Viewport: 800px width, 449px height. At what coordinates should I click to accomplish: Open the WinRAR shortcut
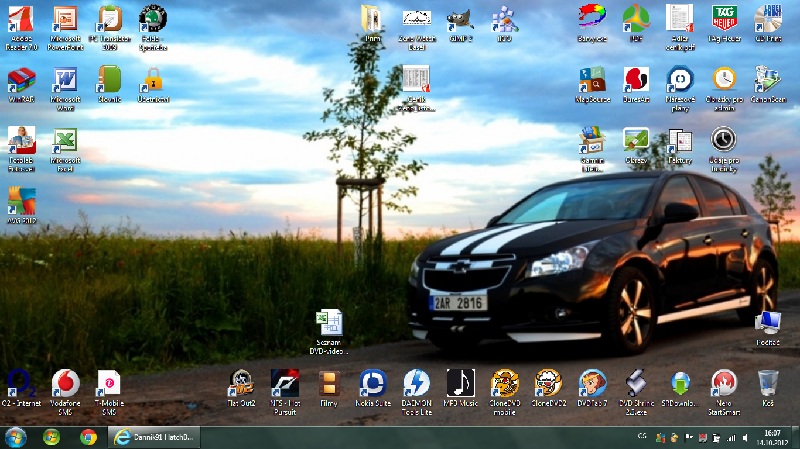point(20,80)
